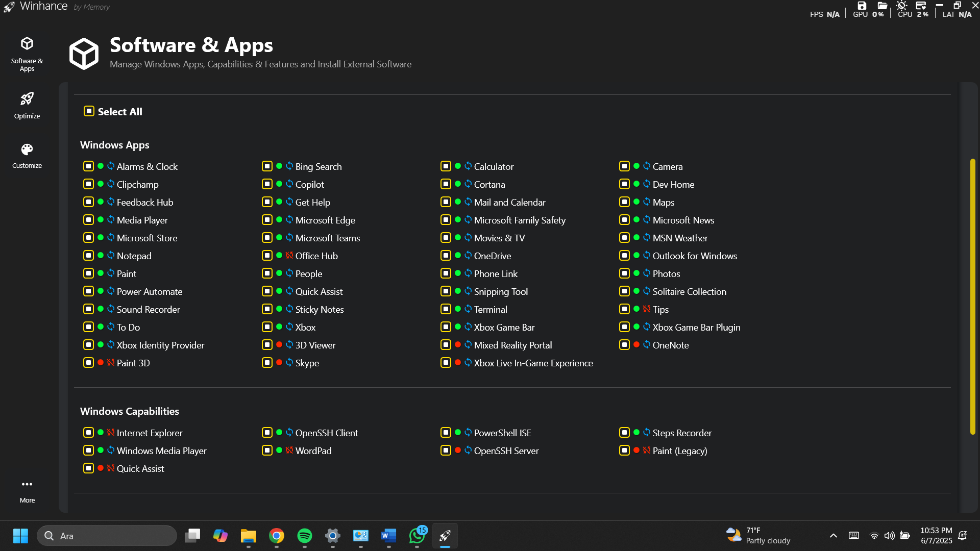980x551 pixels.
Task: Open the Software & Apps sidebar section
Action: (x=27, y=55)
